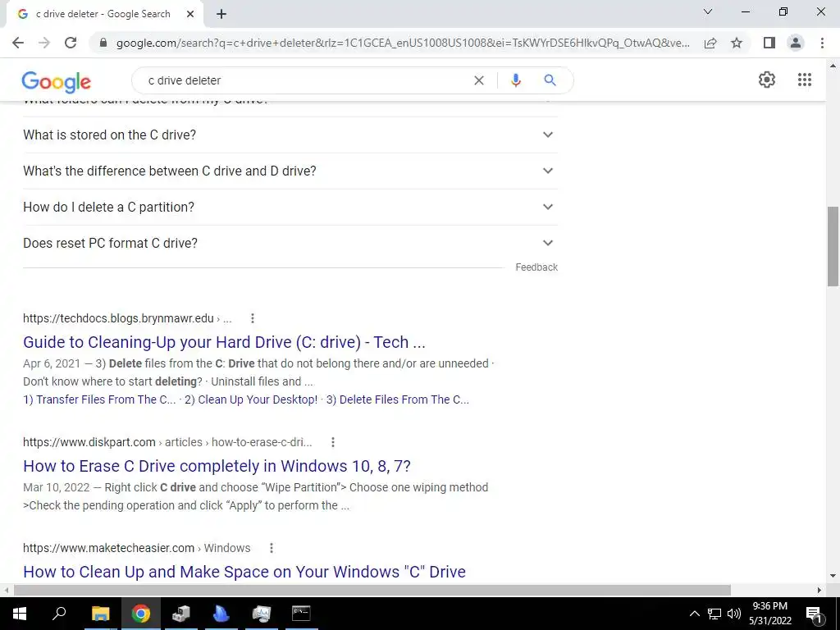Open the tab search dropdown arrow
The width and height of the screenshot is (840, 630).
coord(708,11)
